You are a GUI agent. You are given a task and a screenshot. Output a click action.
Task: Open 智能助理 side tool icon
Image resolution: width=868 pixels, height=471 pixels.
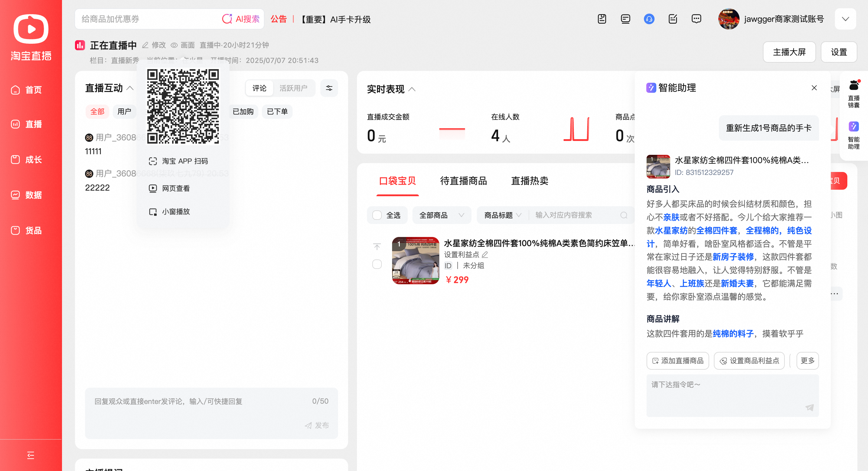click(854, 136)
